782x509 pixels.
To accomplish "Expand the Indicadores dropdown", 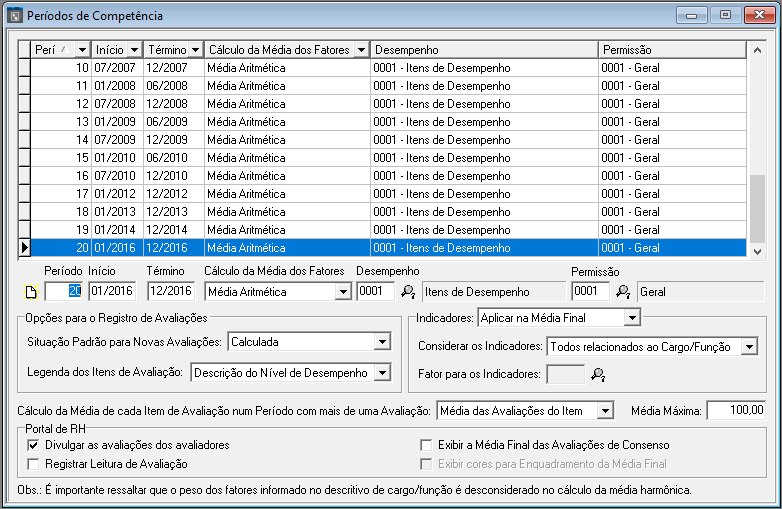I will [x=630, y=318].
